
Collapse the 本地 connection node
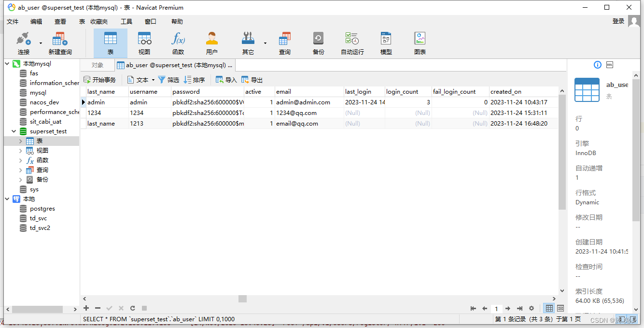(x=7, y=199)
